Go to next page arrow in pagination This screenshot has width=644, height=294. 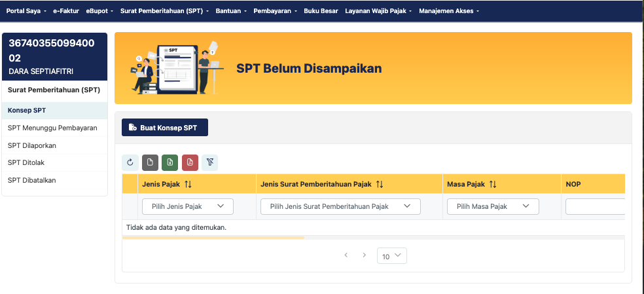[x=365, y=255]
